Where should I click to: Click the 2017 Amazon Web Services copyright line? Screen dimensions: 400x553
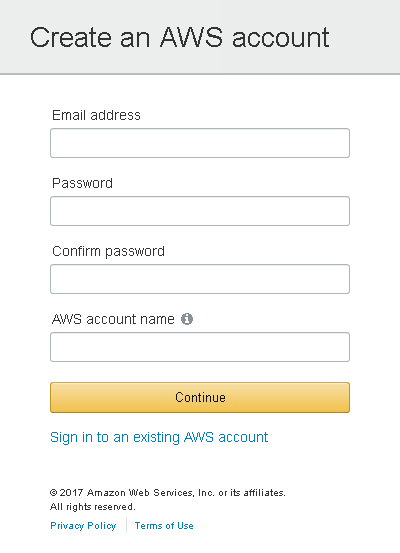click(x=168, y=492)
